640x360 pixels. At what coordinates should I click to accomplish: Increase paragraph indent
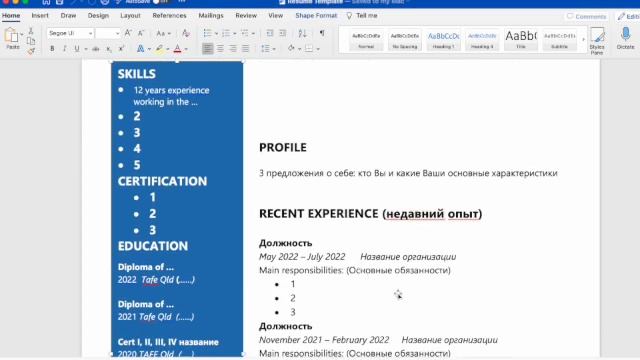click(x=282, y=33)
